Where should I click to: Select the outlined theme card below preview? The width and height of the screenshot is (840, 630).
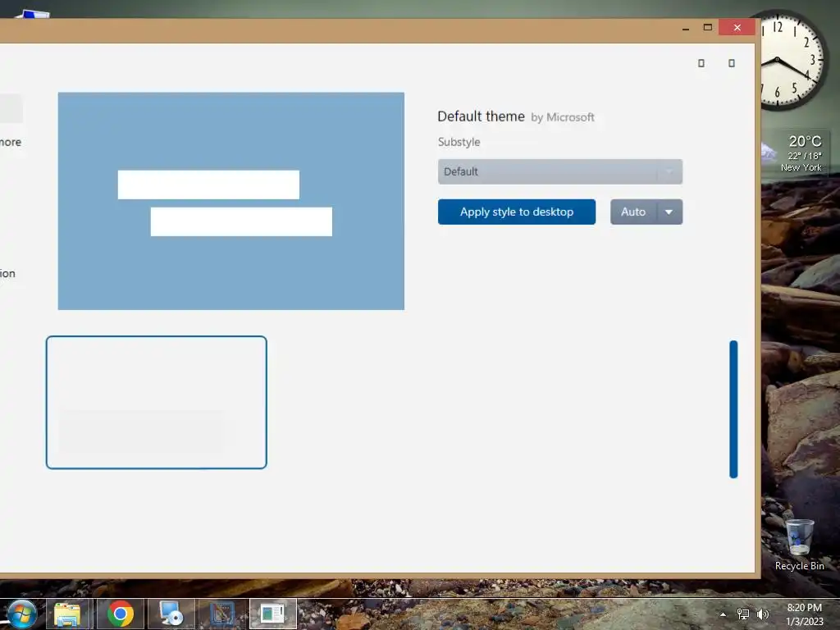157,402
